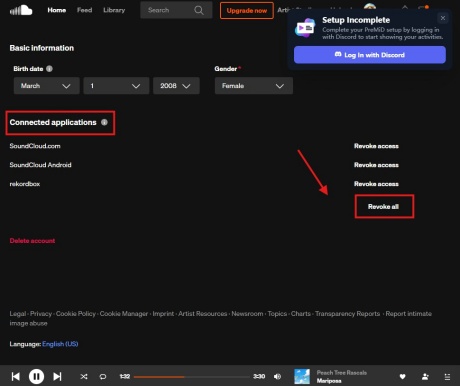Open the birth day dropdown

click(116, 86)
